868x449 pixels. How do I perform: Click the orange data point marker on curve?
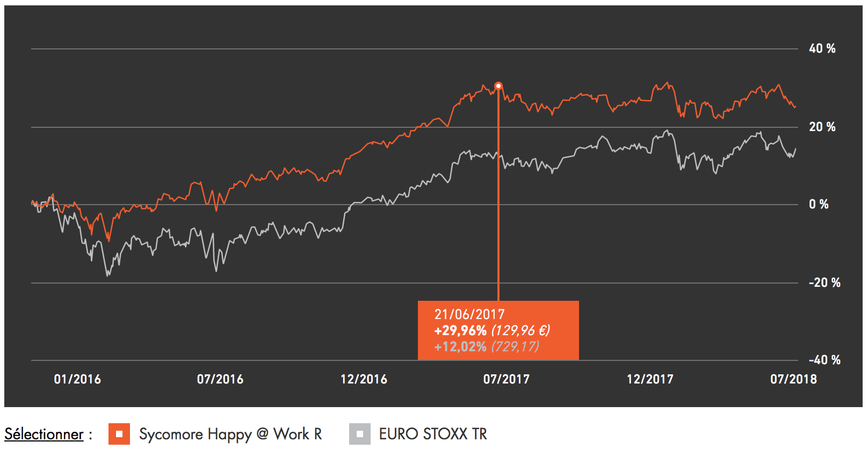(x=498, y=86)
